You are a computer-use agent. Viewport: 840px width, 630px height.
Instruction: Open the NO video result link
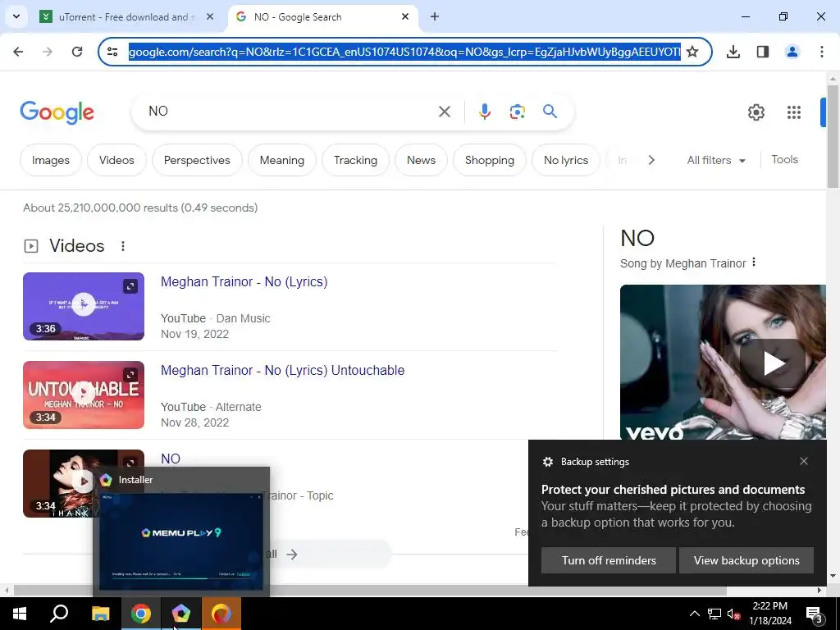(171, 459)
